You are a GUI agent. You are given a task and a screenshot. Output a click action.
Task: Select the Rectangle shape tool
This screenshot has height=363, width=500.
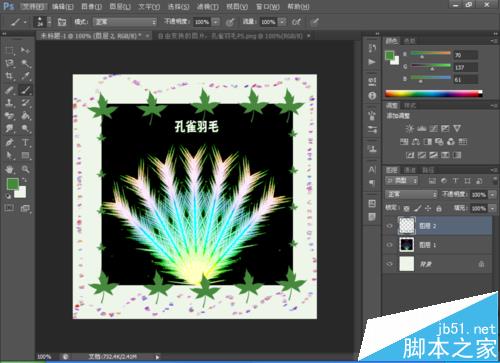coord(25,155)
